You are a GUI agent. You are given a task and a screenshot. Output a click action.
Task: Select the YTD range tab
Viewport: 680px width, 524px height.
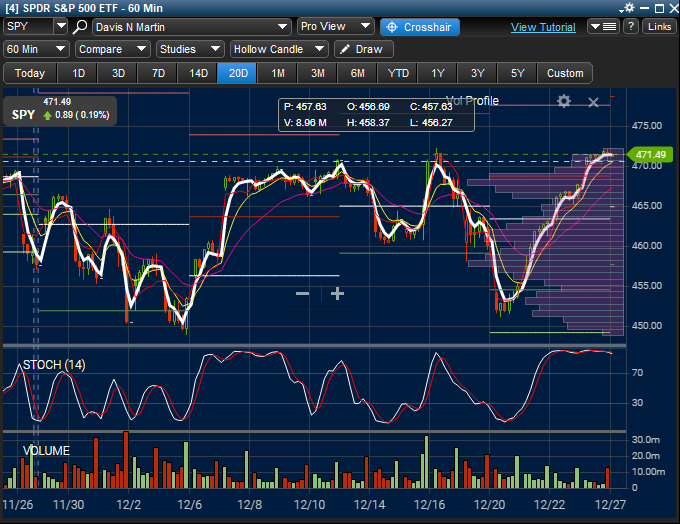[398, 73]
